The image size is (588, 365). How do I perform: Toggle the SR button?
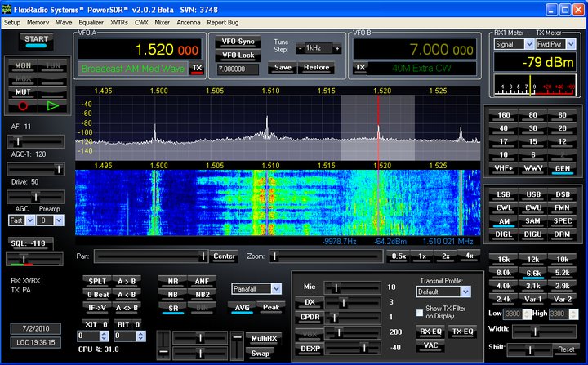point(173,309)
